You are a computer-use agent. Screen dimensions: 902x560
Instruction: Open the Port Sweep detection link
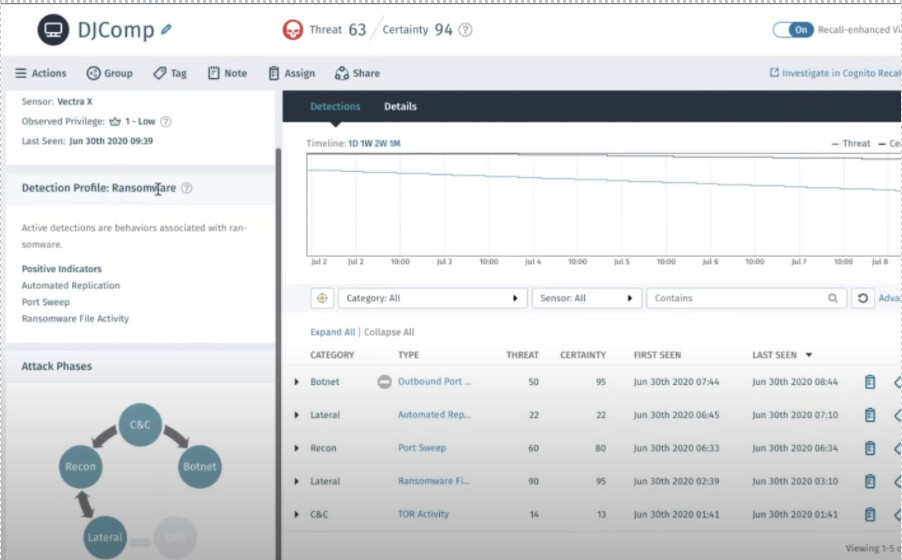tap(422, 448)
